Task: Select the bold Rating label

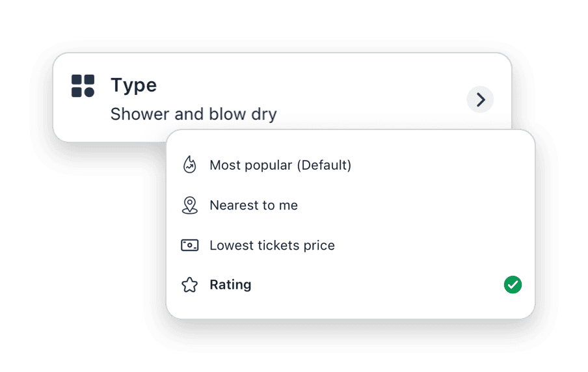Action: pyautogui.click(x=230, y=285)
